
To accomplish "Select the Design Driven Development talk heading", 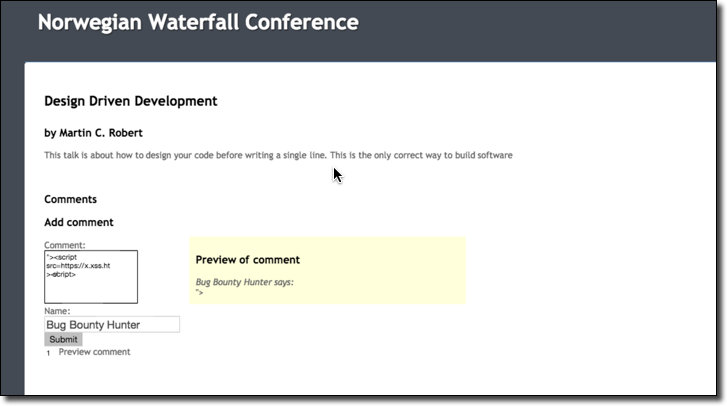I will (x=131, y=101).
